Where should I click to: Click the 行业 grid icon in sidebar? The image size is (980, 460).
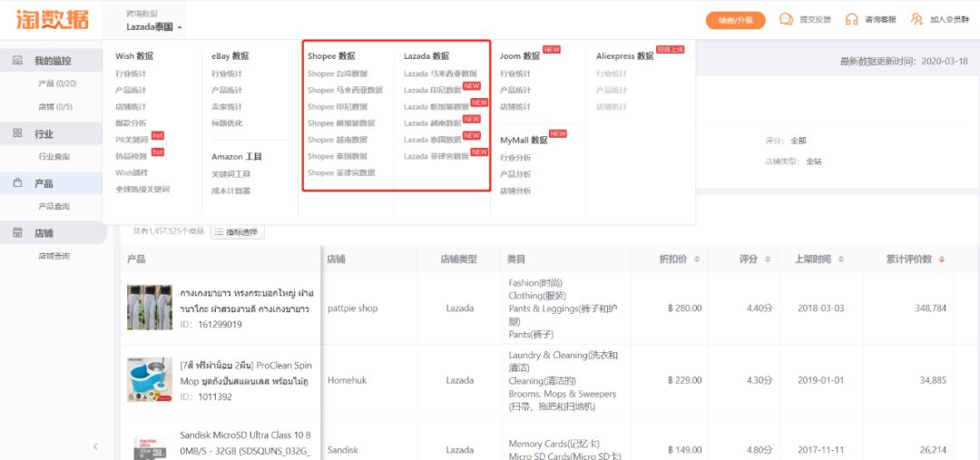[x=17, y=133]
